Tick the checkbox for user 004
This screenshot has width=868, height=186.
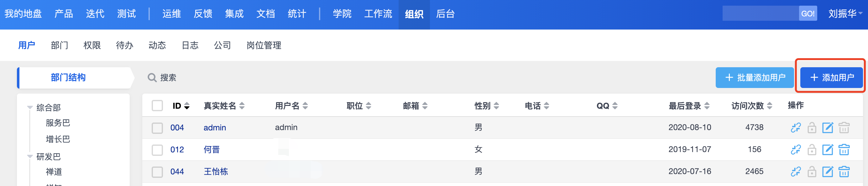click(x=157, y=128)
